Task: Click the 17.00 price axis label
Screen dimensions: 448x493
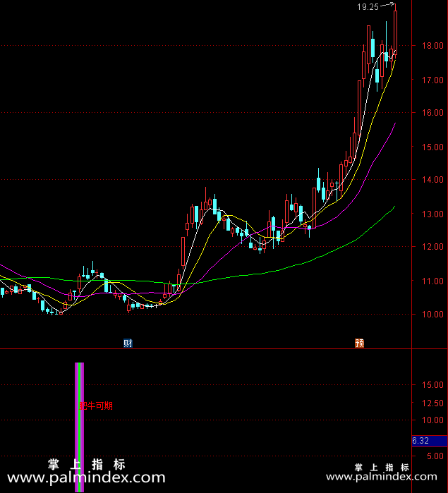Action: point(432,80)
